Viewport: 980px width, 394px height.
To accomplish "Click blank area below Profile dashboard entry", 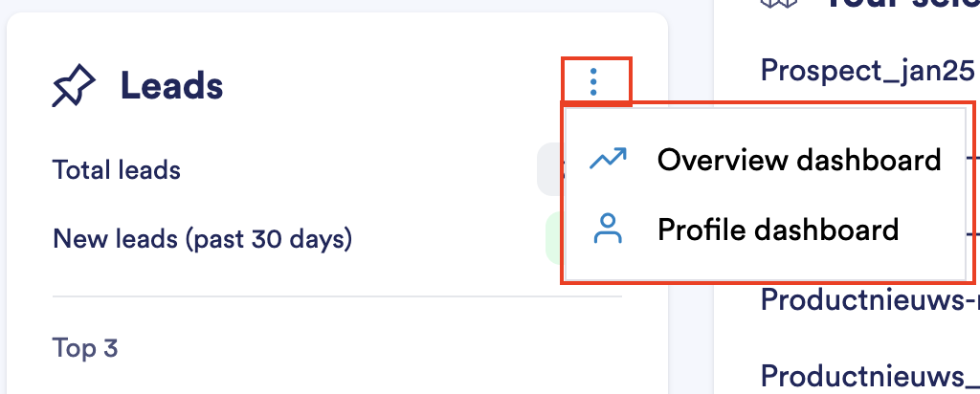I will pos(766,268).
